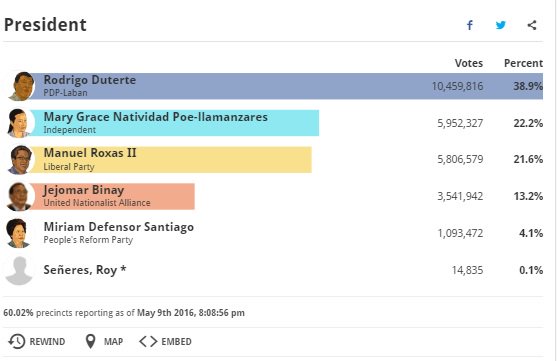Viewport: 557px width, 361px height.
Task: Select the Señeres, Roy * name
Action: (85, 270)
